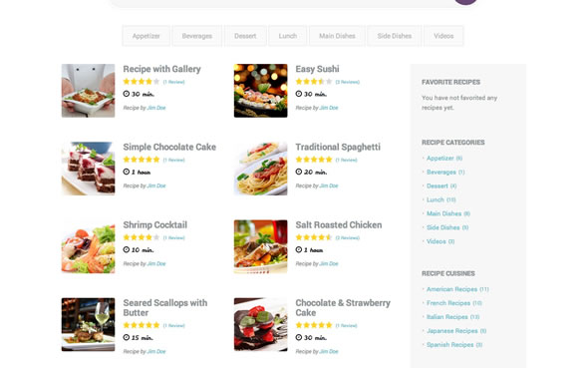Open the Recipe with Gallery title link

161,69
